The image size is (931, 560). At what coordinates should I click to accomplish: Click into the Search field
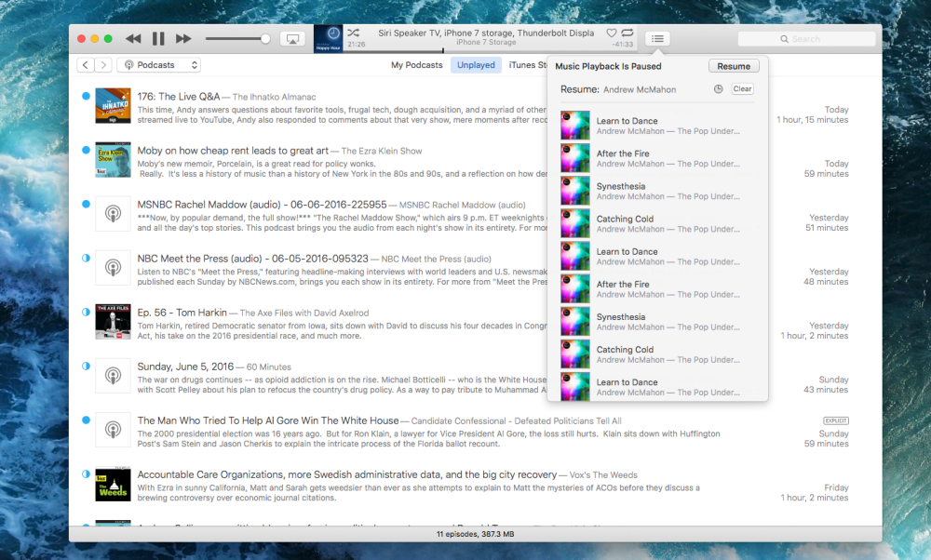click(x=806, y=39)
